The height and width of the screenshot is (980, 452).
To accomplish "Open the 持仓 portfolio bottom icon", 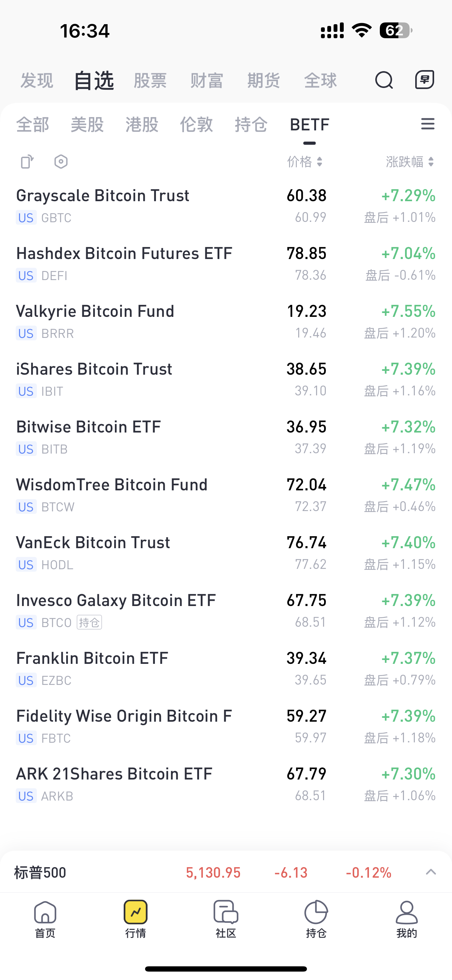I will [x=316, y=919].
